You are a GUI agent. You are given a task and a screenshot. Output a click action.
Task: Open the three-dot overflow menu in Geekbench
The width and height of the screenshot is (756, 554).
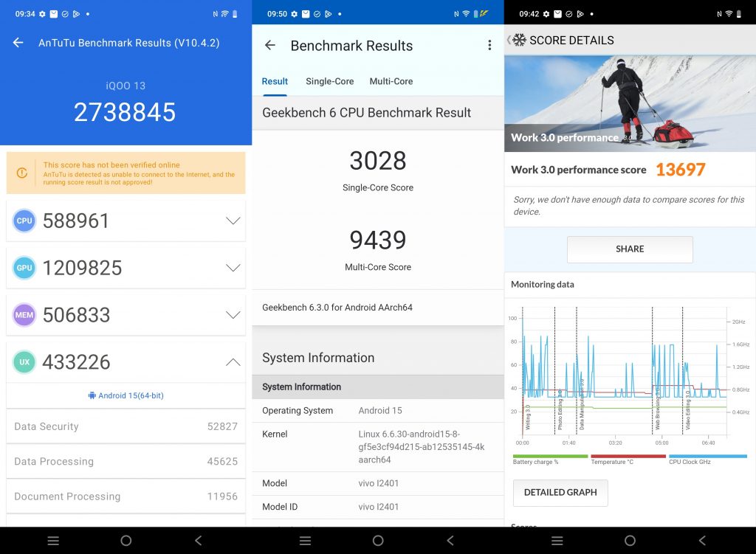point(489,45)
